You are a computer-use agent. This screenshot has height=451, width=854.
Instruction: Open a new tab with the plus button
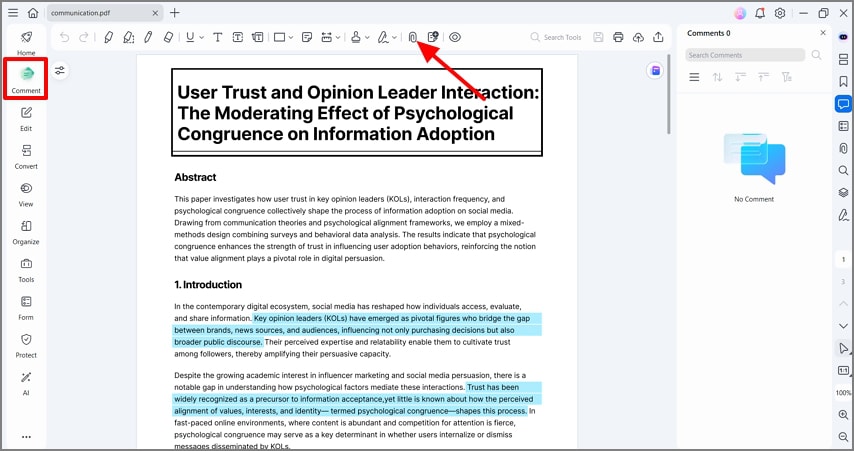(x=174, y=13)
